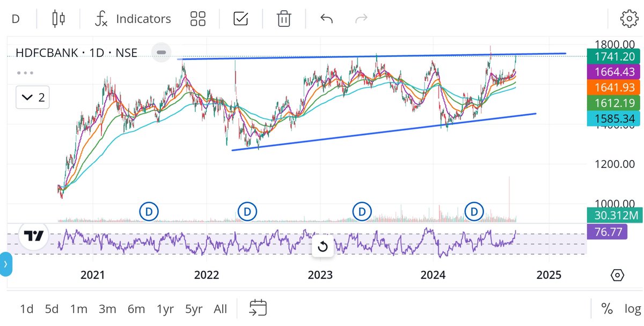Open the go-to-date calendar icon
Viewport: 644px width, 326px height.
pyautogui.click(x=258, y=308)
